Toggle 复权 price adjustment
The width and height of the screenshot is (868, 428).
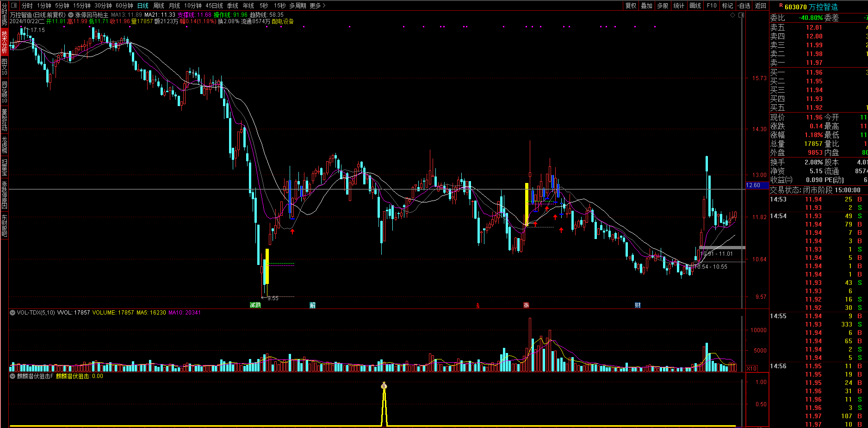631,6
